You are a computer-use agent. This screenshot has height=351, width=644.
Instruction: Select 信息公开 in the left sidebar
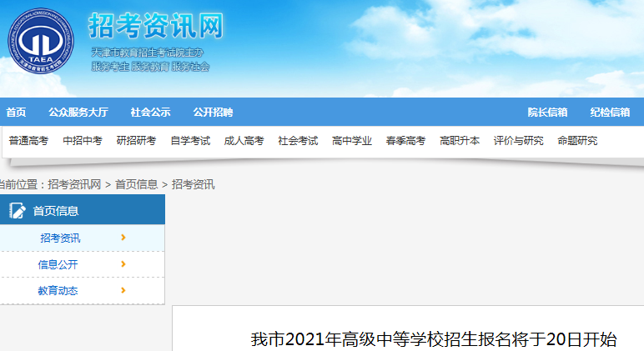(x=58, y=264)
